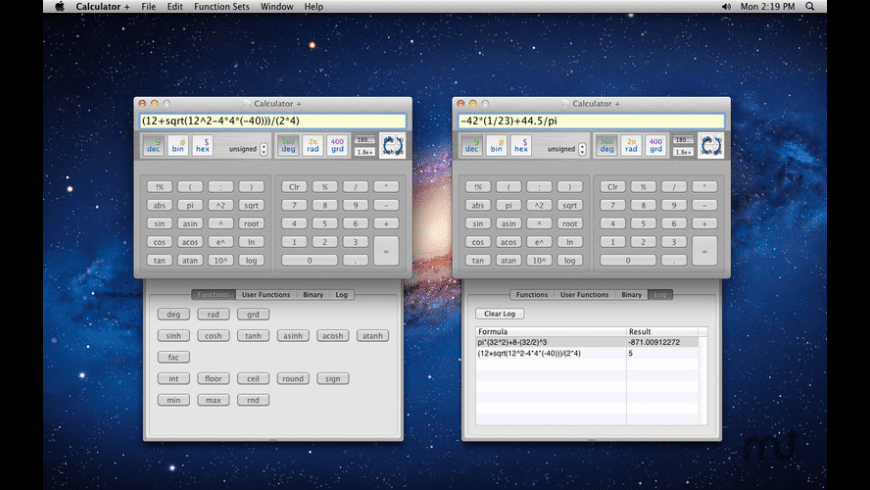870x490 pixels.
Task: Click the 10^ key in left calculator
Action: 220,260
